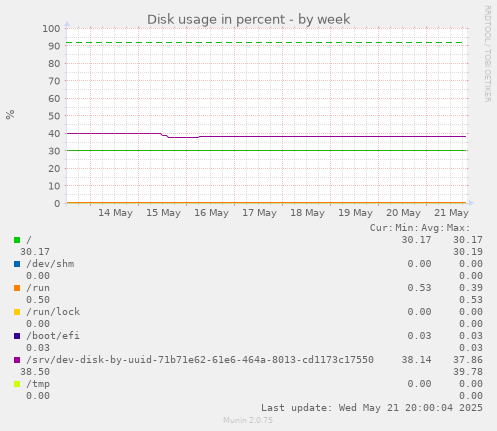This screenshot has height=431, width=497.
Task: Click the Avg: column header
Action: tap(433, 228)
